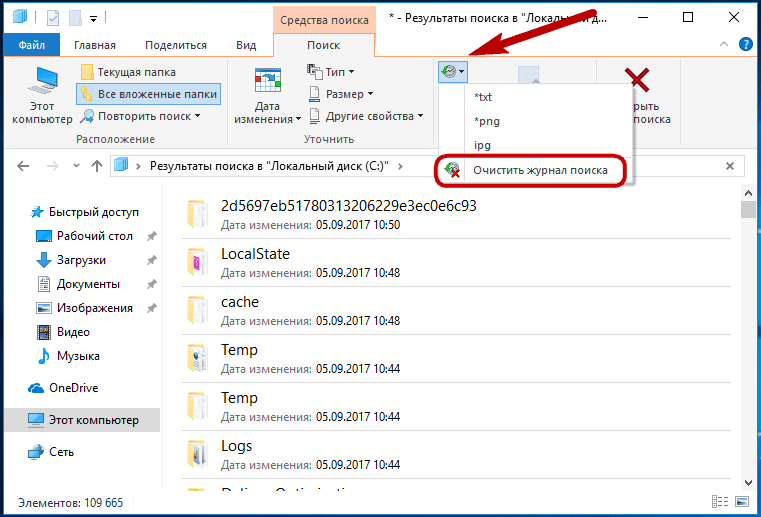Unpin Pictures using its pin icon

[x=151, y=308]
